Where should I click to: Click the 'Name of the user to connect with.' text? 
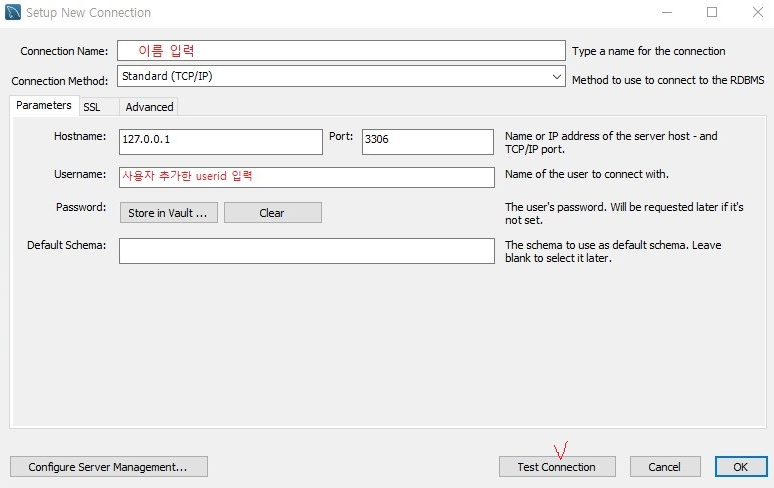pos(587,174)
